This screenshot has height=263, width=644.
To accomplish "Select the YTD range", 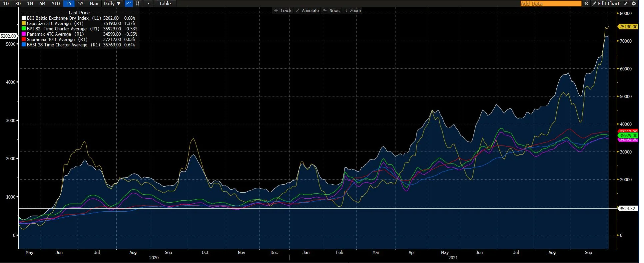I will pos(56,4).
